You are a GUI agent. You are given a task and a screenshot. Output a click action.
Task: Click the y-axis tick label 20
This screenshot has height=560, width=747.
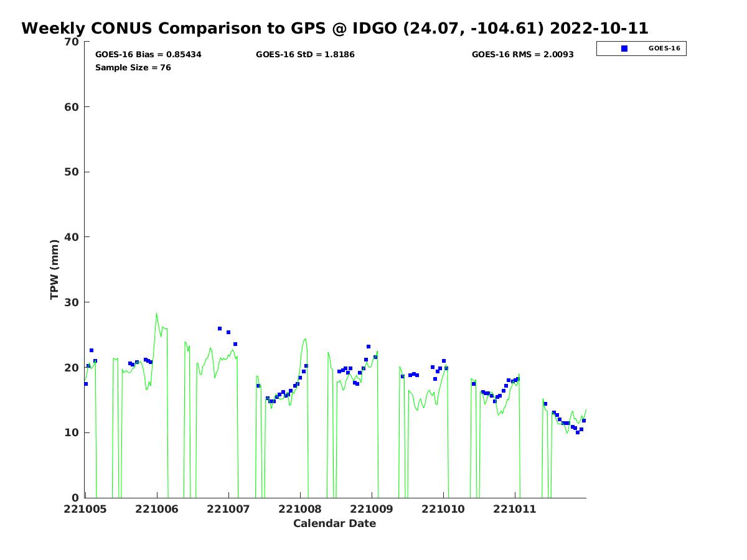(x=72, y=367)
